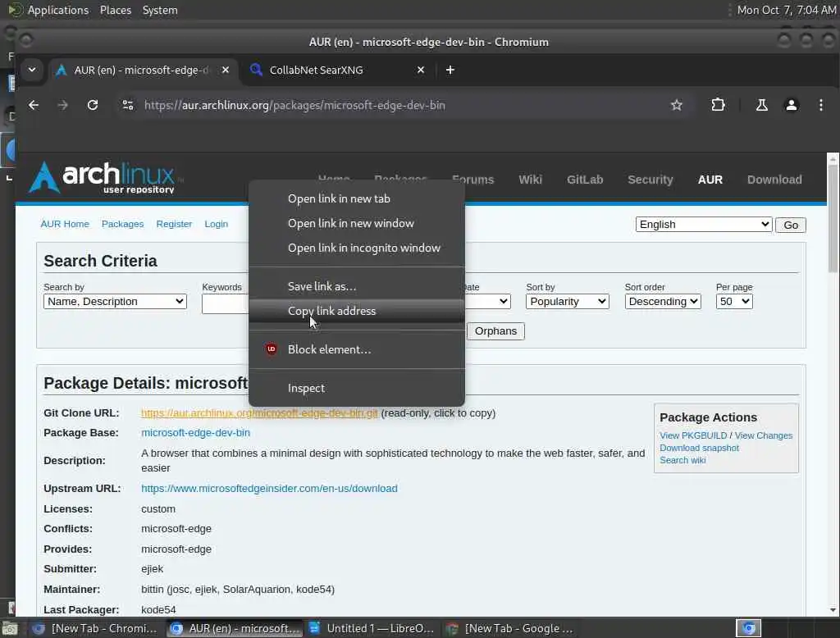Screen dimensions: 840x638
Task: Bookmark this page with the star icon
Action: [x=677, y=105]
